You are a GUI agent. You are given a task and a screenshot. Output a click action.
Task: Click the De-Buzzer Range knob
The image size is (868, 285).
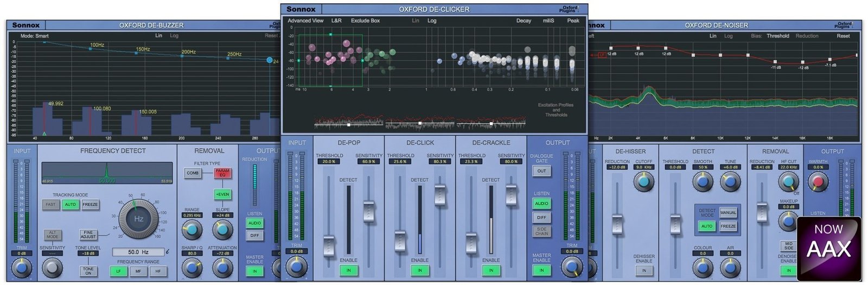point(192,230)
